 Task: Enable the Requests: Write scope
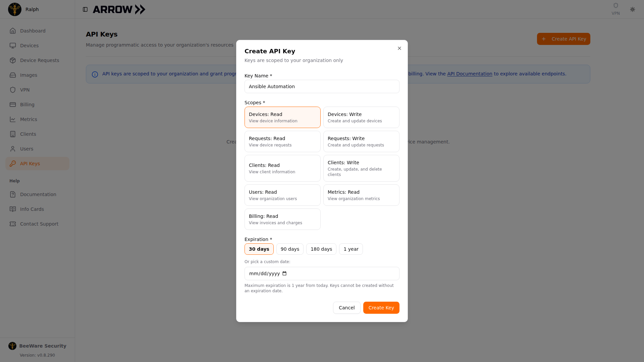coord(361,141)
